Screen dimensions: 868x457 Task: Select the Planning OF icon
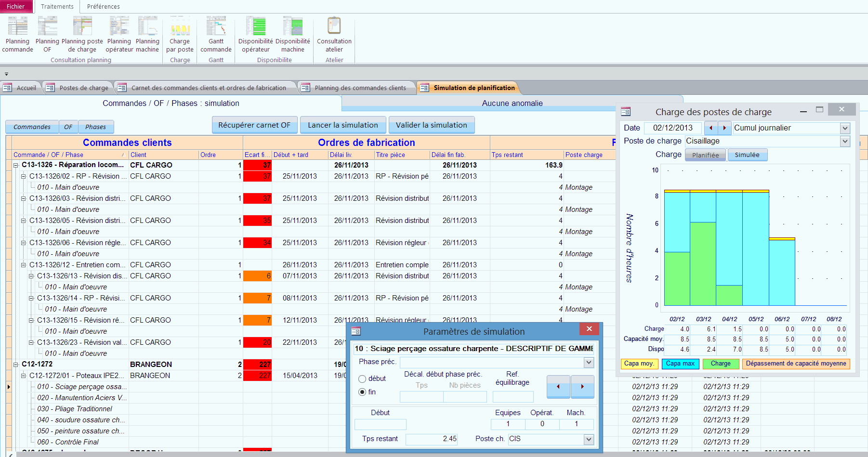[x=47, y=34]
